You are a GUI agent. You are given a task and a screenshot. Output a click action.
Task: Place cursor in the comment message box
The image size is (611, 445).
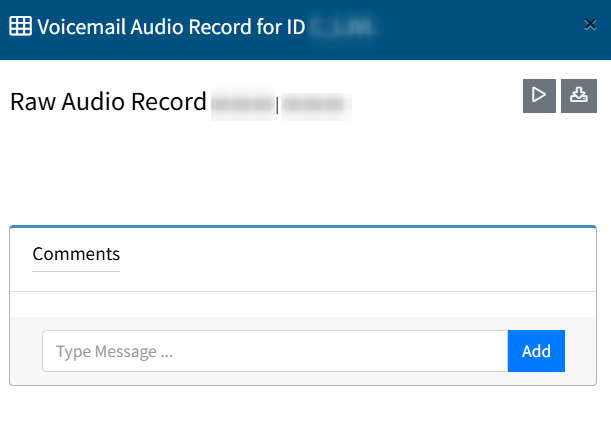click(x=275, y=351)
